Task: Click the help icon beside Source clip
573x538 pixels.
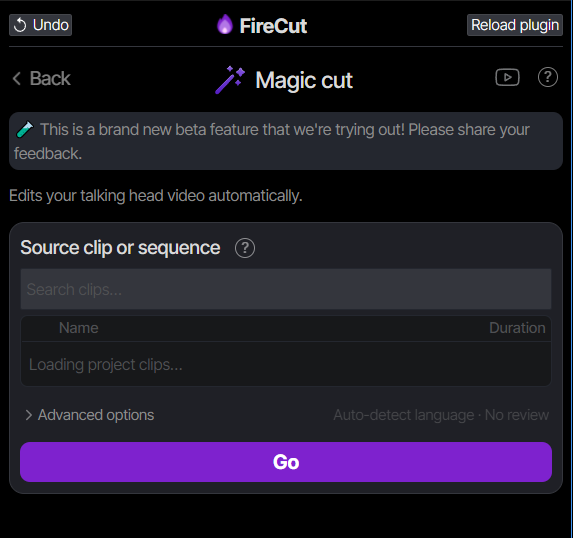Action: tap(245, 248)
